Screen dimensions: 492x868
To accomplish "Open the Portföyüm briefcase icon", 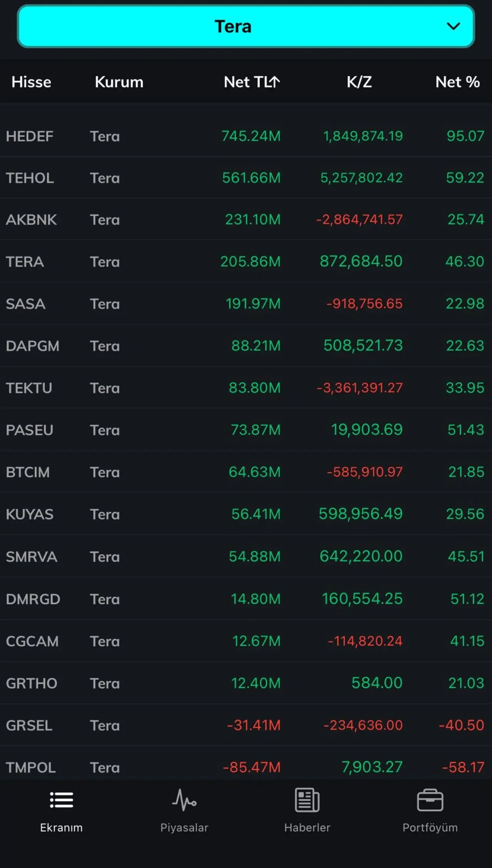I will click(x=430, y=800).
